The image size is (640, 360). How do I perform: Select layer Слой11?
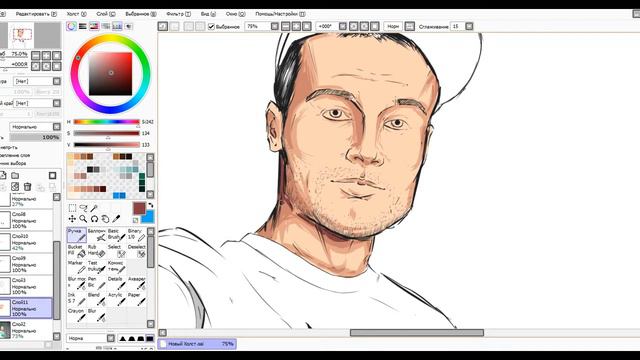[x=26, y=308]
